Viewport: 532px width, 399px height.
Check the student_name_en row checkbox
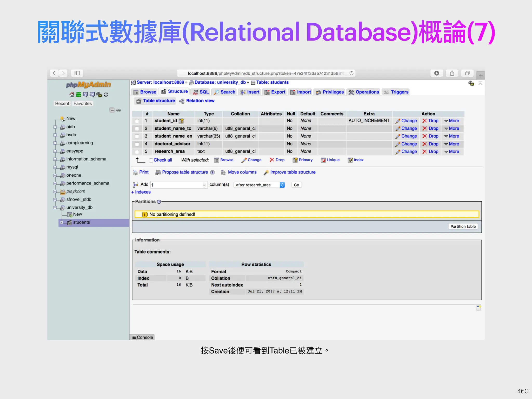point(137,136)
